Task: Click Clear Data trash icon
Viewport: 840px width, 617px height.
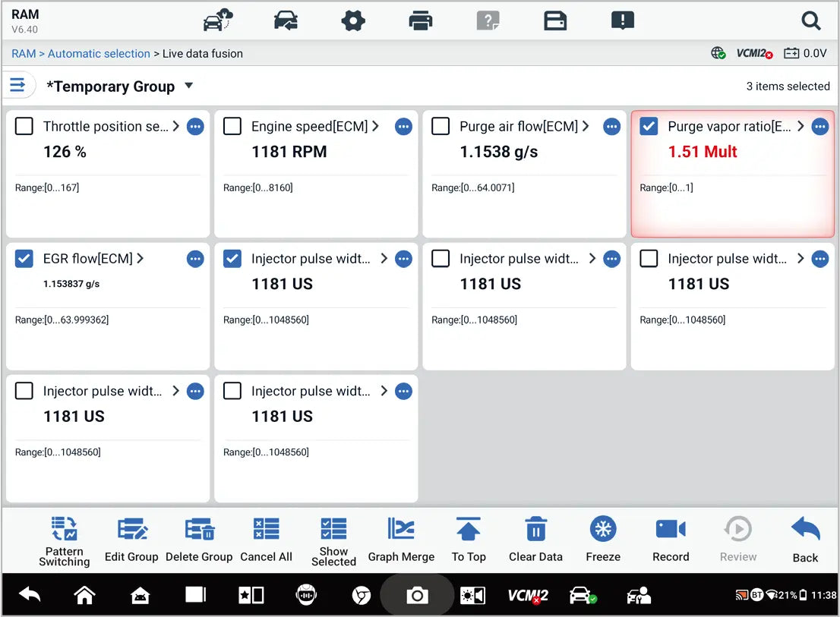Action: pos(536,530)
